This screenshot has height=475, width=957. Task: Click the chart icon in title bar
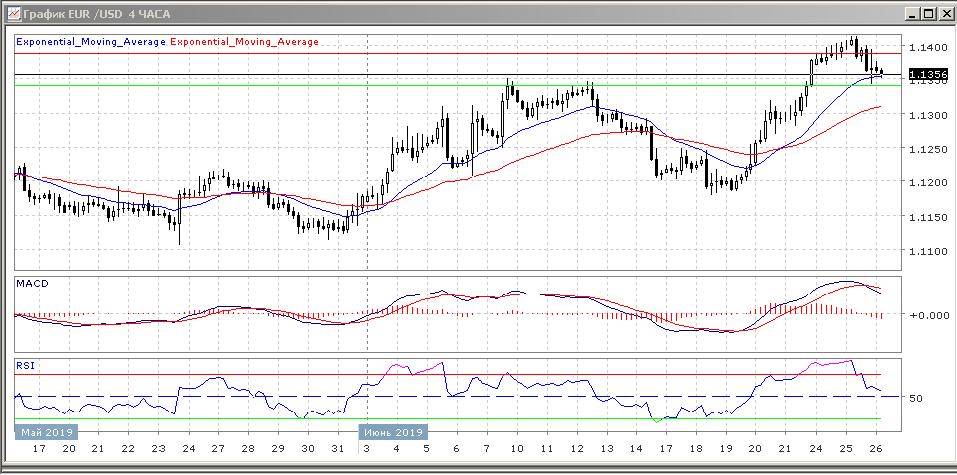pos(11,13)
